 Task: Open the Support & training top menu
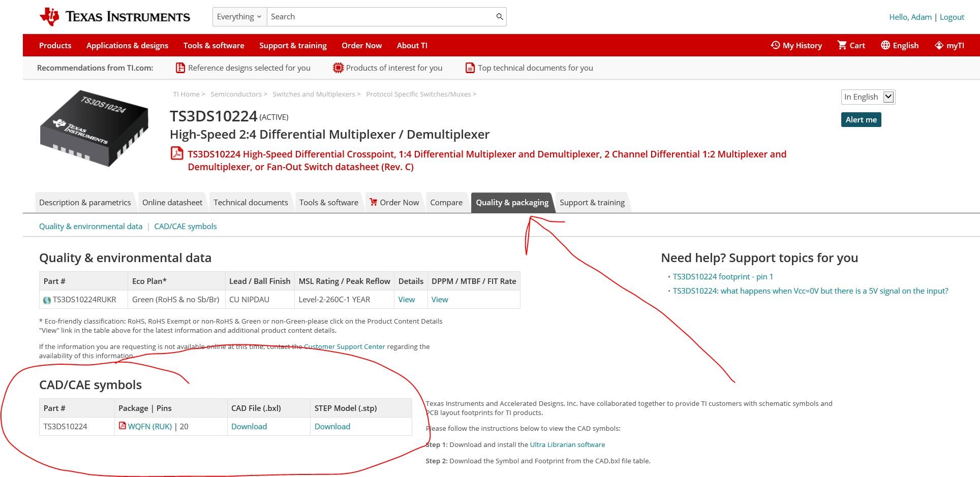[293, 45]
